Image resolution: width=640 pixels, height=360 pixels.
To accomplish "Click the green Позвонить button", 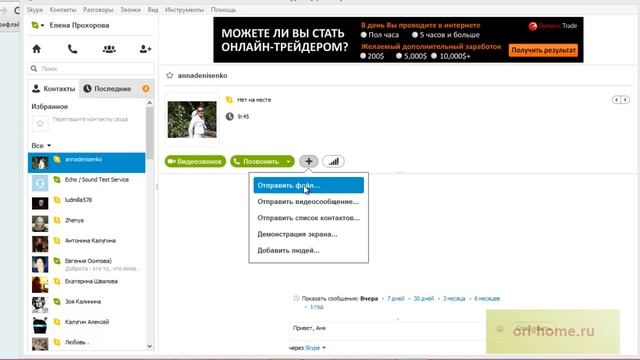I will 257,162.
